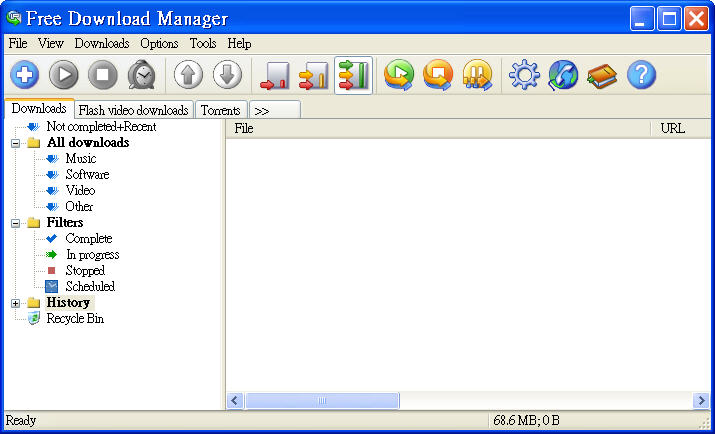
Task: Click the History folder icon
Action: point(34,303)
